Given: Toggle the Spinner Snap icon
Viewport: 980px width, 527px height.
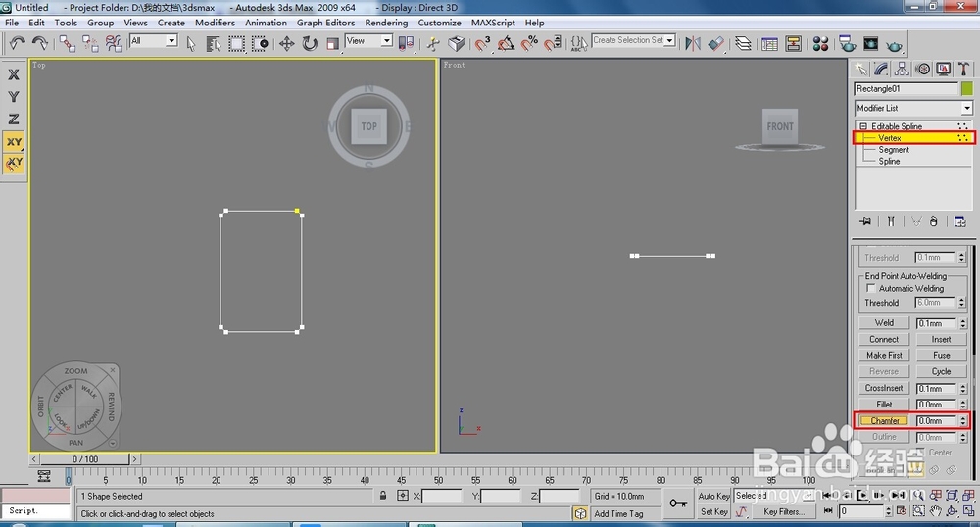Looking at the screenshot, I should (553, 43).
